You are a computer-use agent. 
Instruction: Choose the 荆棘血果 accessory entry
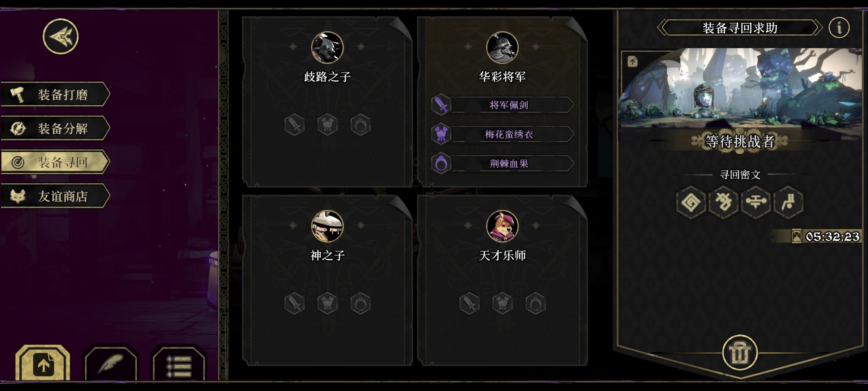click(502, 163)
